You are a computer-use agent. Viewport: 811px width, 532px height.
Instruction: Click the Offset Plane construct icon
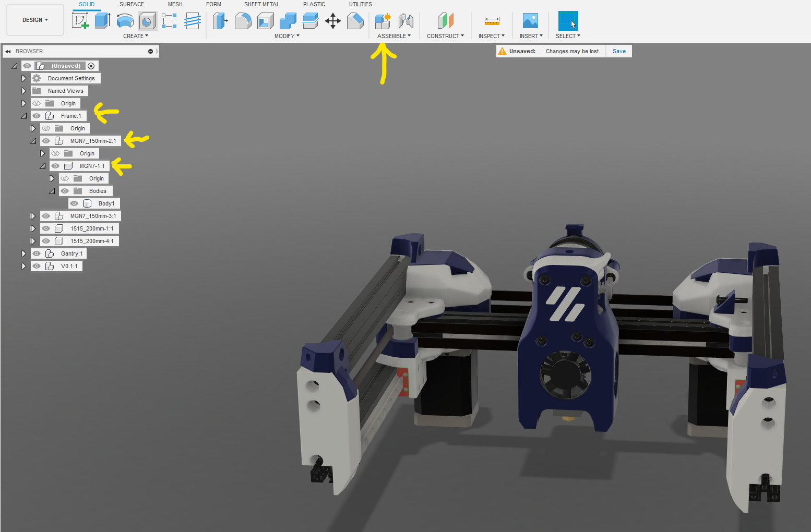(x=445, y=21)
